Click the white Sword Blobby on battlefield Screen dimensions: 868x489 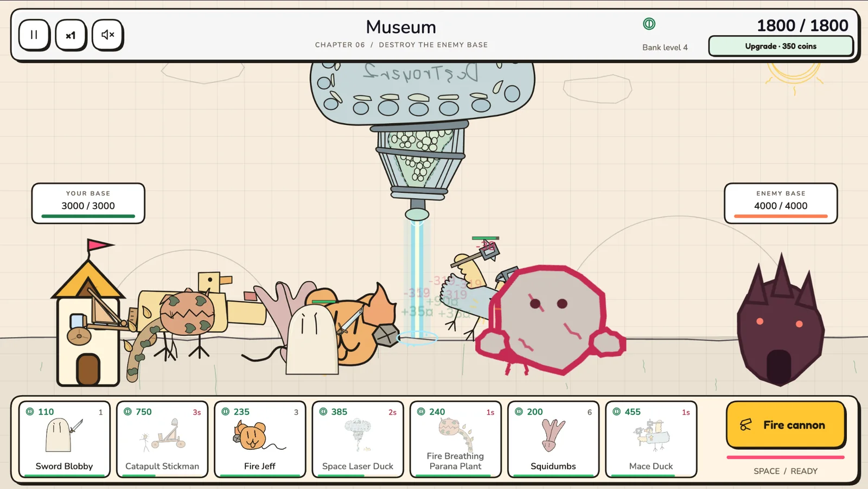(x=312, y=339)
